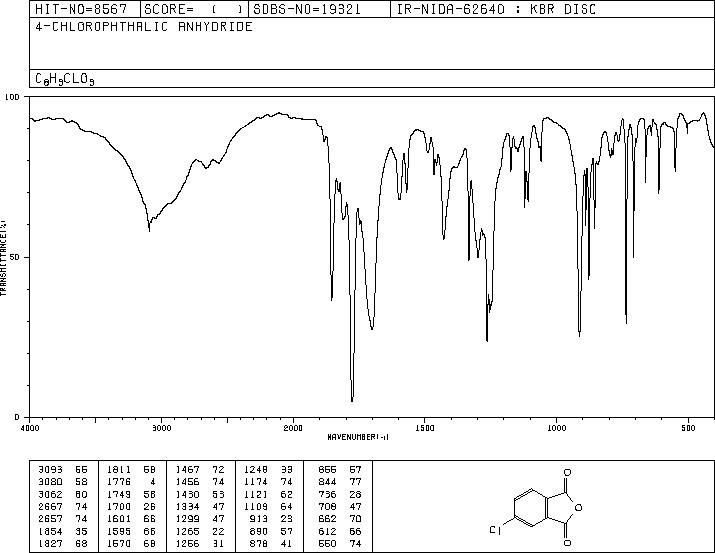Image resolution: width=715 pixels, height=553 pixels.
Task: Select compound name 4-CHLOROPHTHALIC ANHYDRIDE
Action: click(144, 27)
